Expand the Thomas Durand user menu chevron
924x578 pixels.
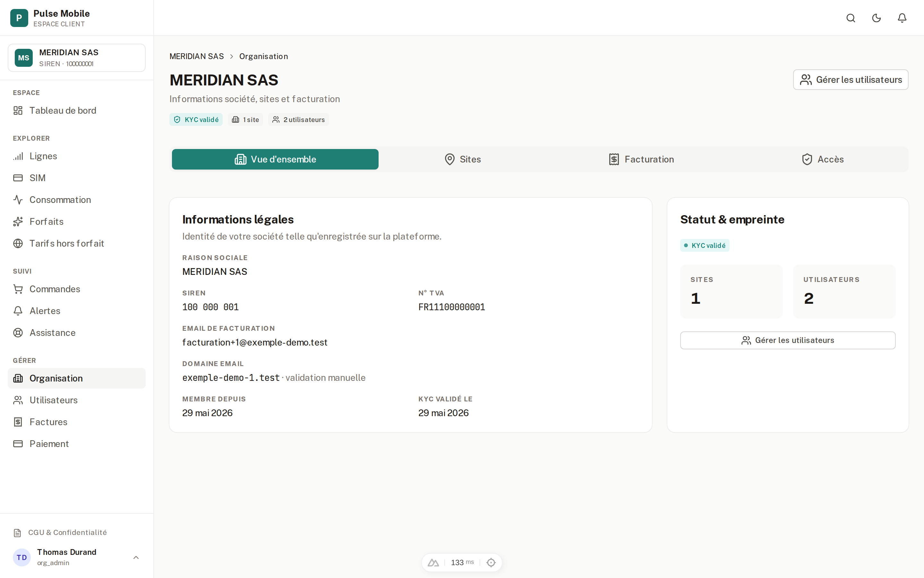pos(136,557)
